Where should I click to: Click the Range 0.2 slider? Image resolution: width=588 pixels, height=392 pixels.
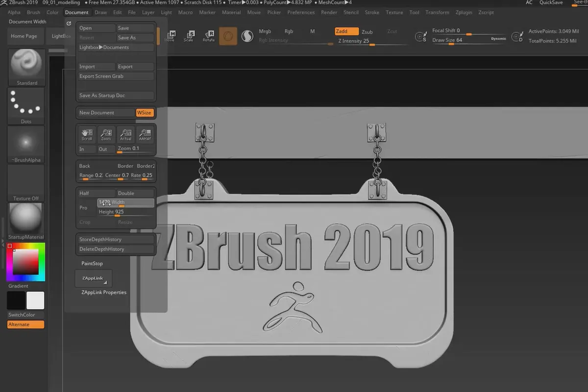pyautogui.click(x=91, y=175)
